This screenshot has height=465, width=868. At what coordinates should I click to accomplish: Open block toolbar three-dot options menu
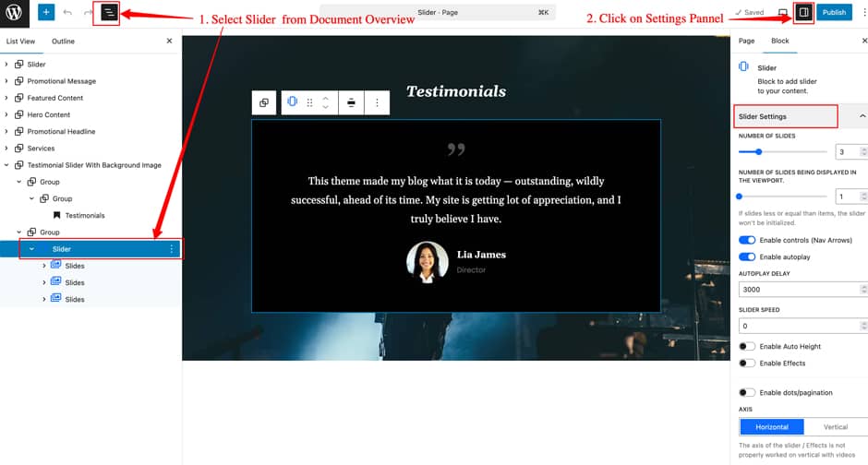coord(377,102)
